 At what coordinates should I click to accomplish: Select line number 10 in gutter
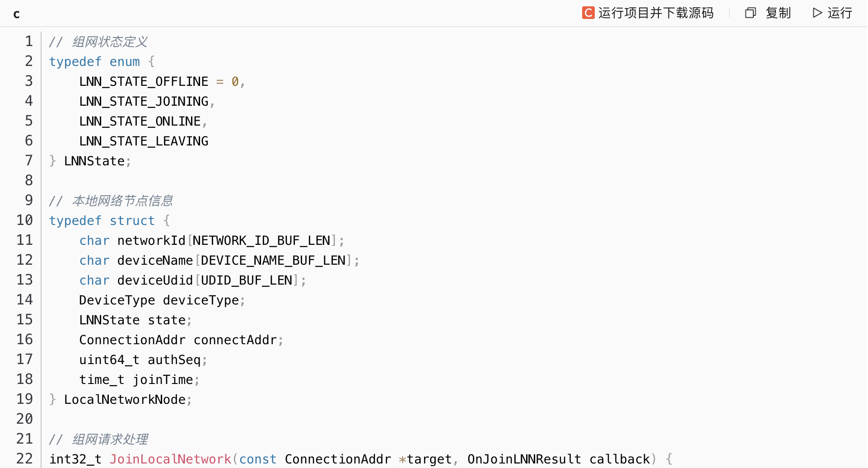coord(25,220)
